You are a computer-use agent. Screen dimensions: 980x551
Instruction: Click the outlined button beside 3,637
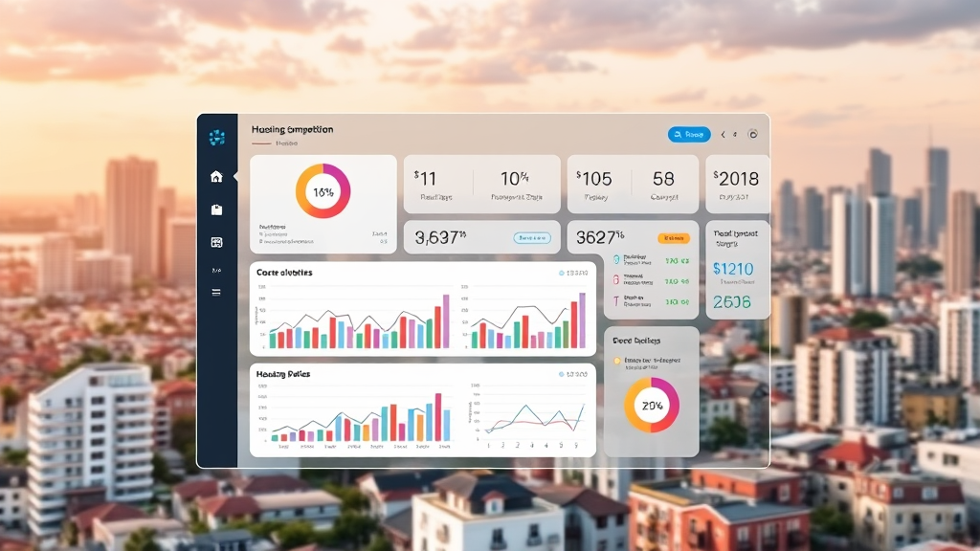531,237
